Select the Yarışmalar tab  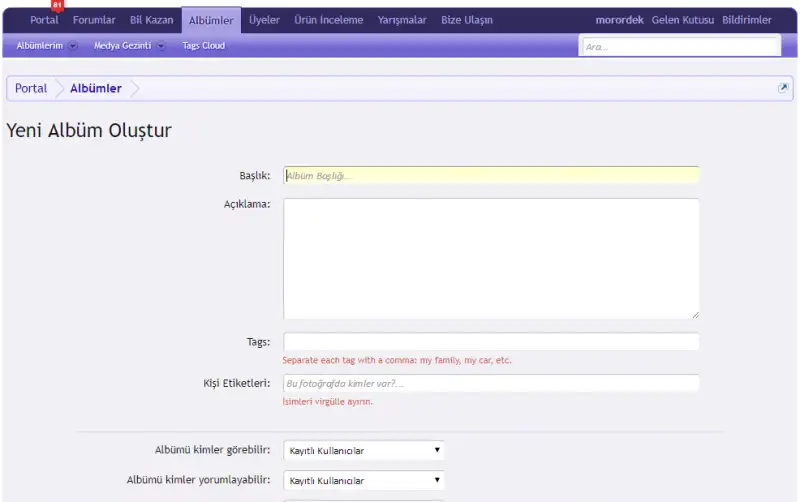[402, 20]
